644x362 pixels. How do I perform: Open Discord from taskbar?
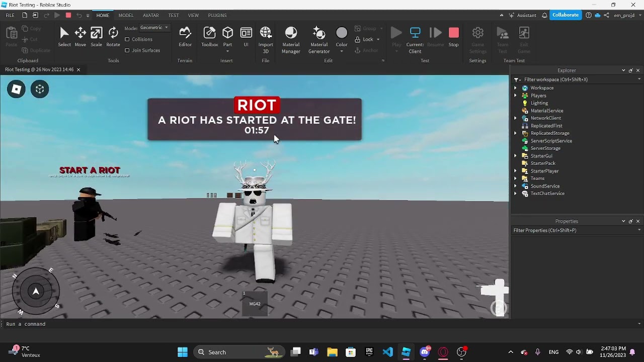pyautogui.click(x=425, y=352)
